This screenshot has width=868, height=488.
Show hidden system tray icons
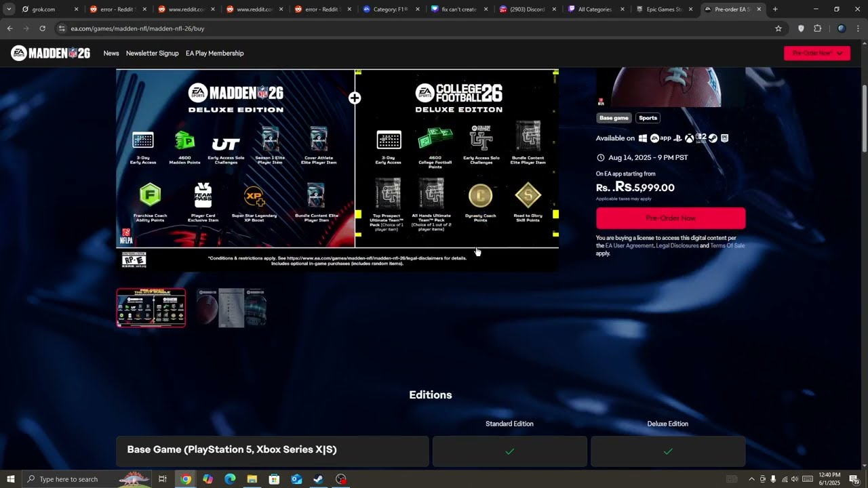pos(753,479)
